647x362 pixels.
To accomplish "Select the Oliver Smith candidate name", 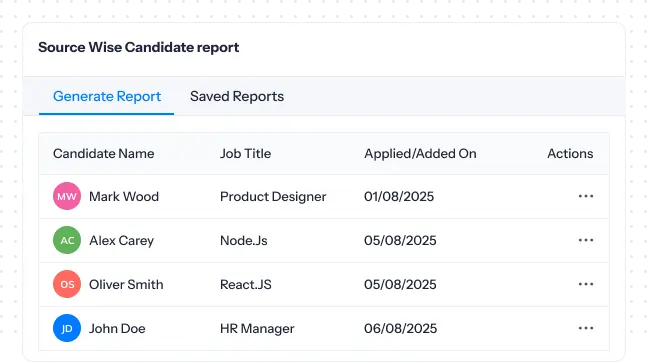I will 126,284.
